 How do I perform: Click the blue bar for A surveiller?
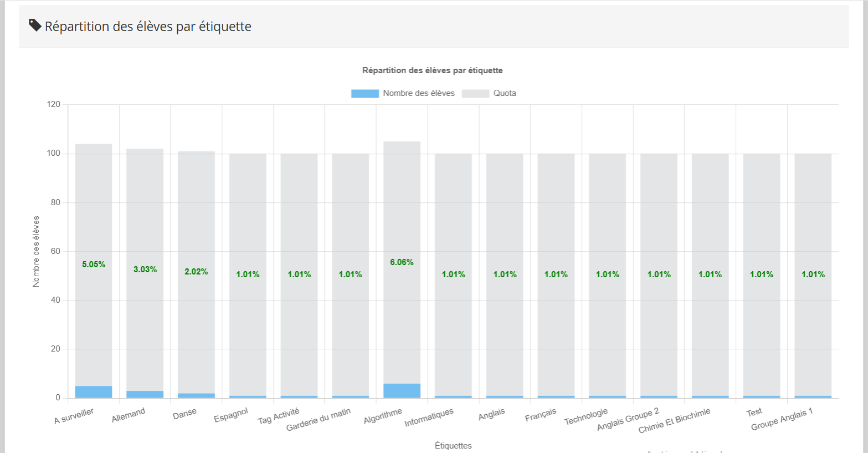[x=94, y=392]
